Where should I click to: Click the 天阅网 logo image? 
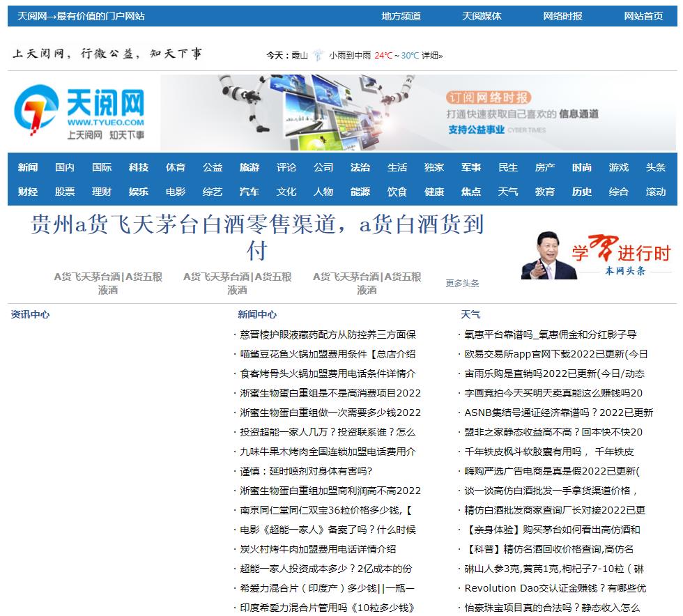tap(79, 112)
